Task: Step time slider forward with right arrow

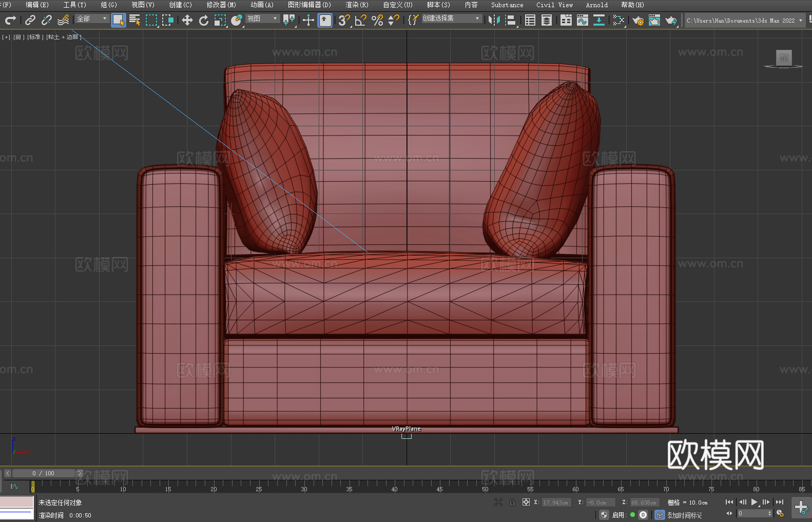Action: 80,473
